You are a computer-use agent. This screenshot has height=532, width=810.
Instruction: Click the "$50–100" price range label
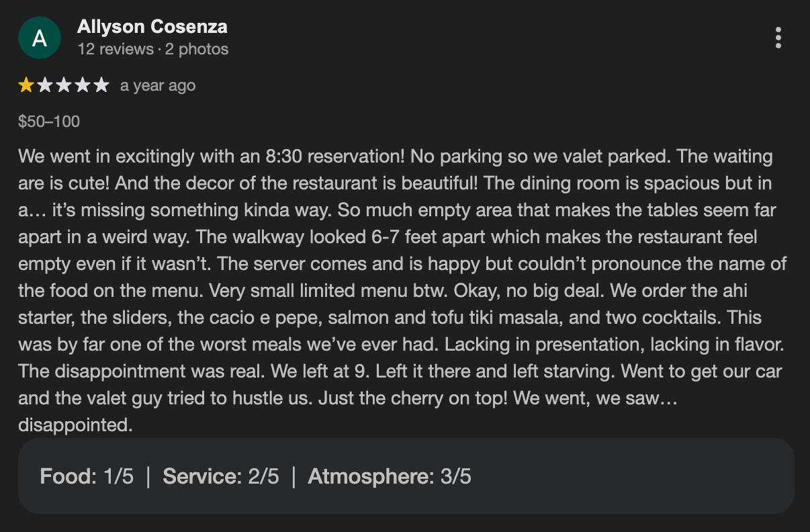tap(49, 122)
